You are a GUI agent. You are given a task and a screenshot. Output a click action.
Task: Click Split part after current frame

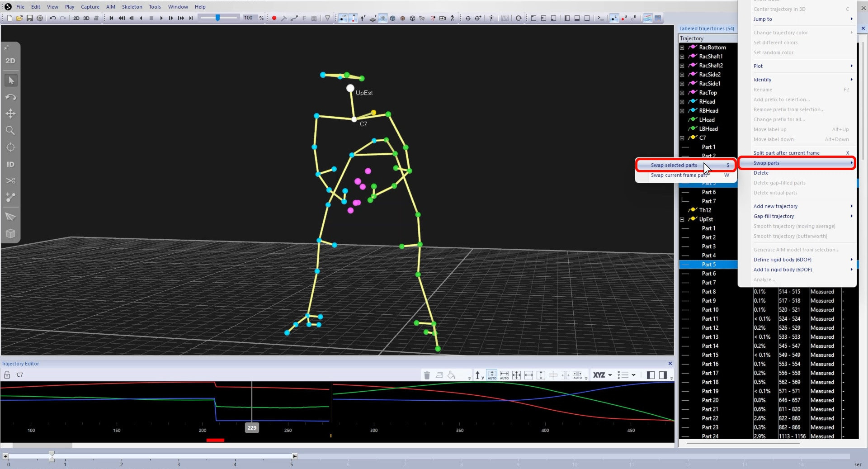coord(786,153)
